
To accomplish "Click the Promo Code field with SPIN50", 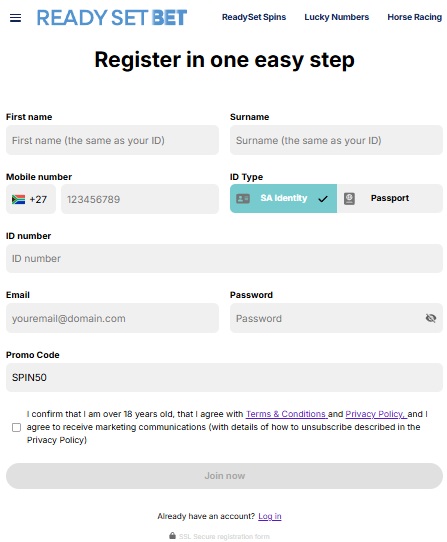I will point(224,377).
